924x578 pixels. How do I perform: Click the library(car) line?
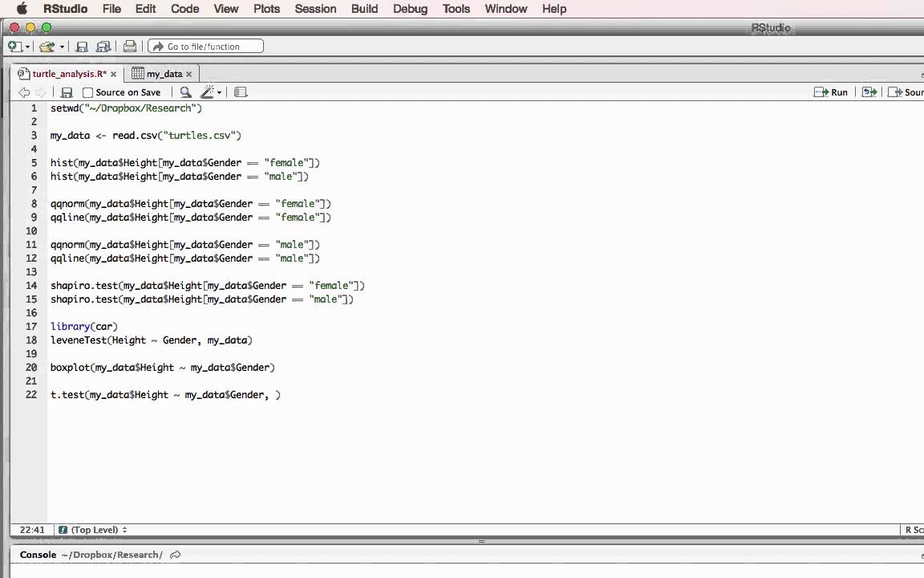(83, 326)
